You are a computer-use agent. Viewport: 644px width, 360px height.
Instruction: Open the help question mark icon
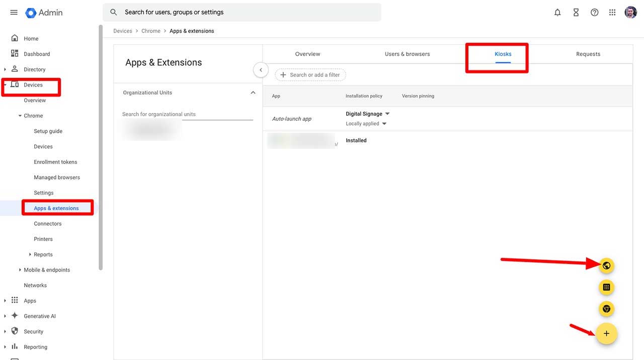click(594, 13)
